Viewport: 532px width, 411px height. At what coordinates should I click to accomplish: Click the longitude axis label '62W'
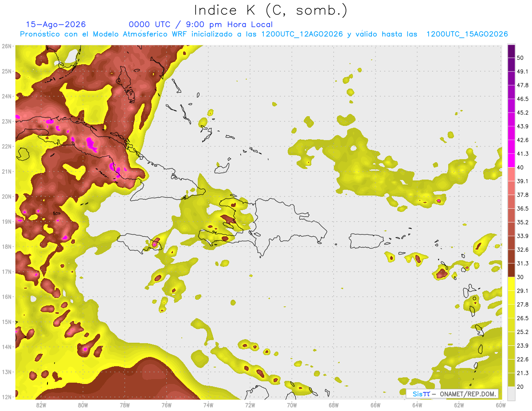[458, 405]
